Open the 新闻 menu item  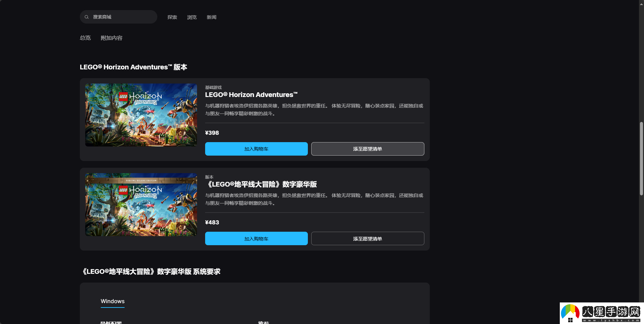(x=212, y=17)
